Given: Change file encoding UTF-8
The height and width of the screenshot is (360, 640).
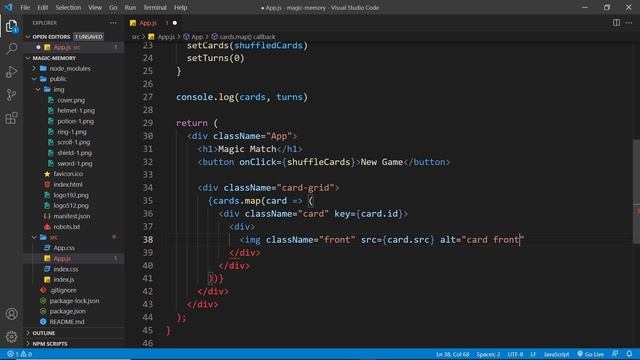Looking at the screenshot, I should point(515,354).
